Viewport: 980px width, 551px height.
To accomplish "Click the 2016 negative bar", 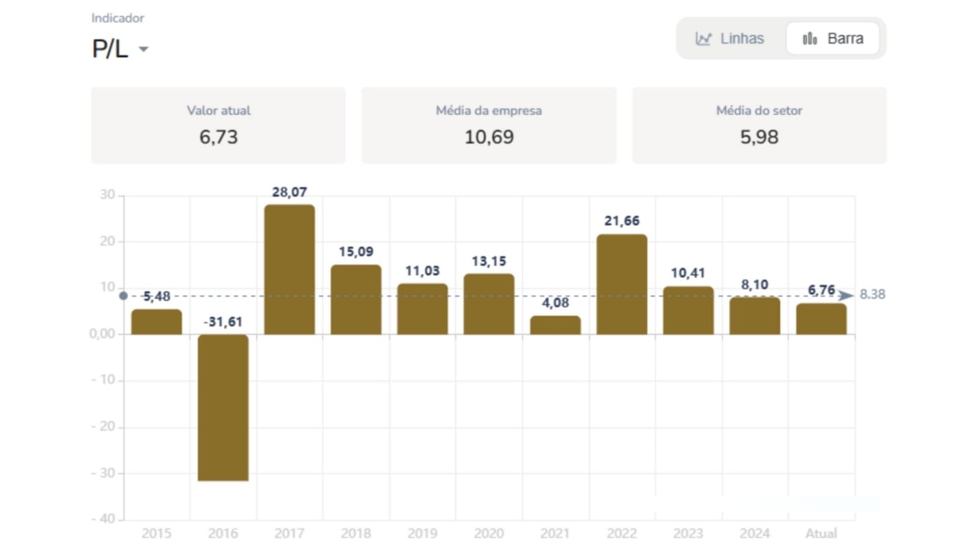I will [x=223, y=407].
